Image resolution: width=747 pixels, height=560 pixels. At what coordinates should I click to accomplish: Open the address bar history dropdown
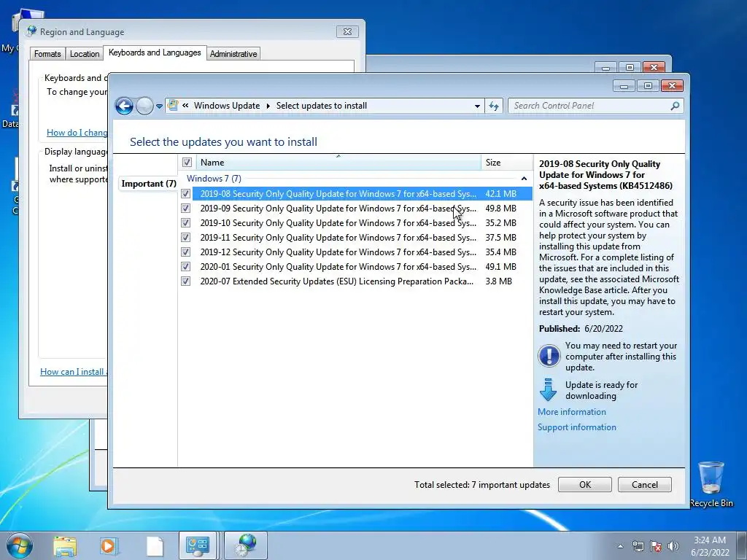477,106
